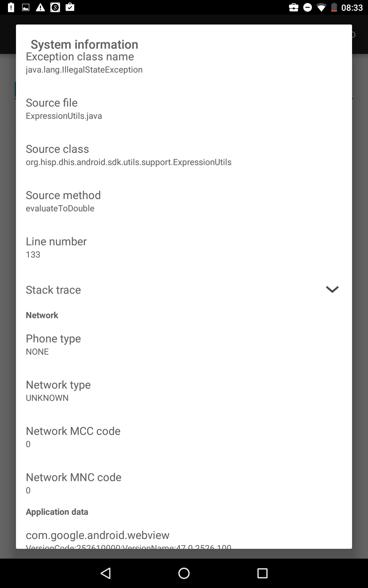Open the recent apps square button

(262, 573)
